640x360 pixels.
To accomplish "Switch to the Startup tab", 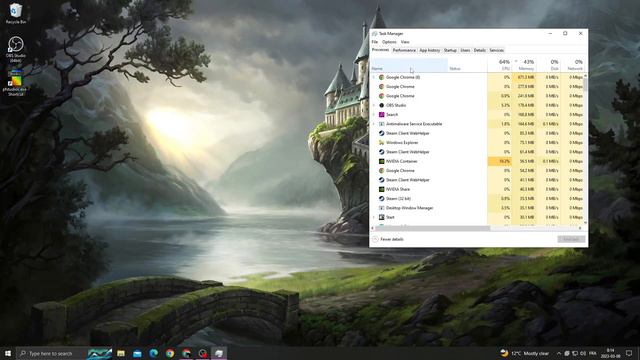I will click(450, 50).
